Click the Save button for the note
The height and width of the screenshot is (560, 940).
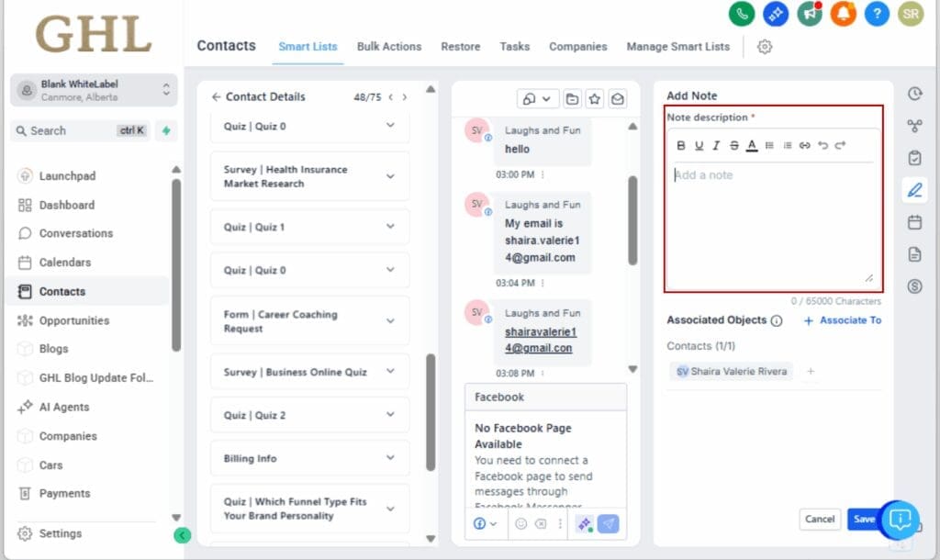(x=863, y=519)
